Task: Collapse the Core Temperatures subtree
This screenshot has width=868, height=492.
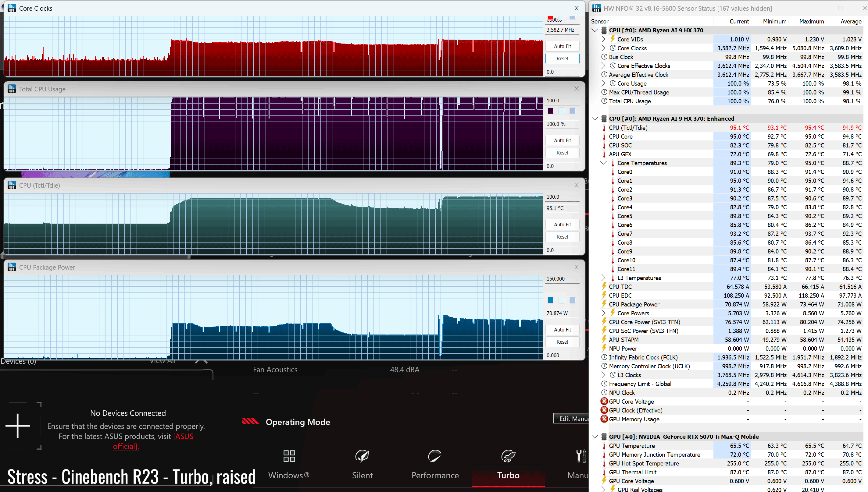Action: coord(603,163)
